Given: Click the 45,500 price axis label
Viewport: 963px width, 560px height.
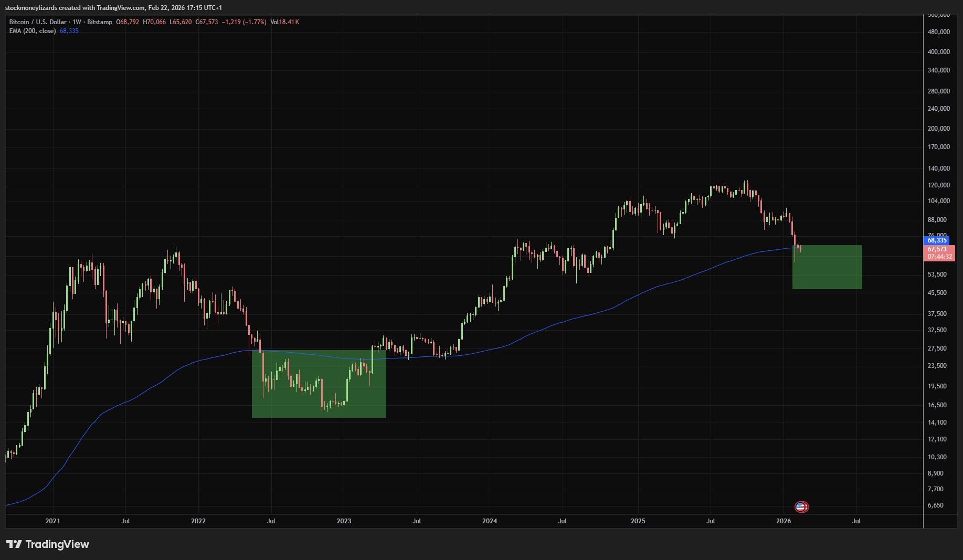Looking at the screenshot, I should 937,293.
